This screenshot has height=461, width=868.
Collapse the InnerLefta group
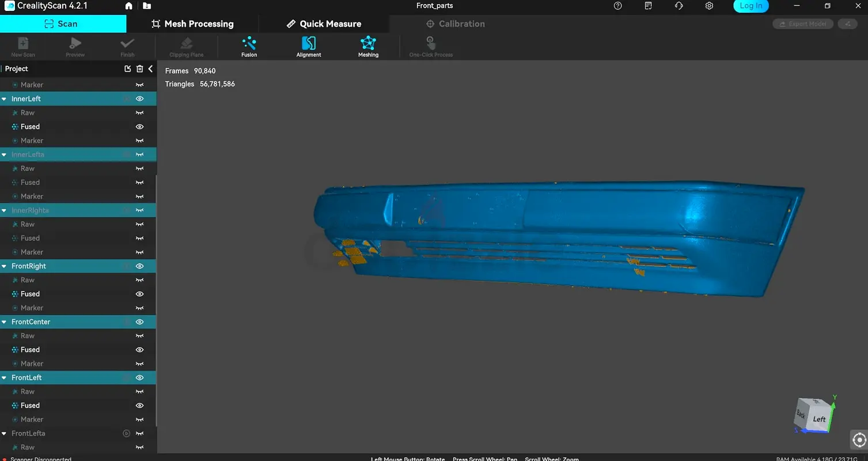click(x=4, y=154)
